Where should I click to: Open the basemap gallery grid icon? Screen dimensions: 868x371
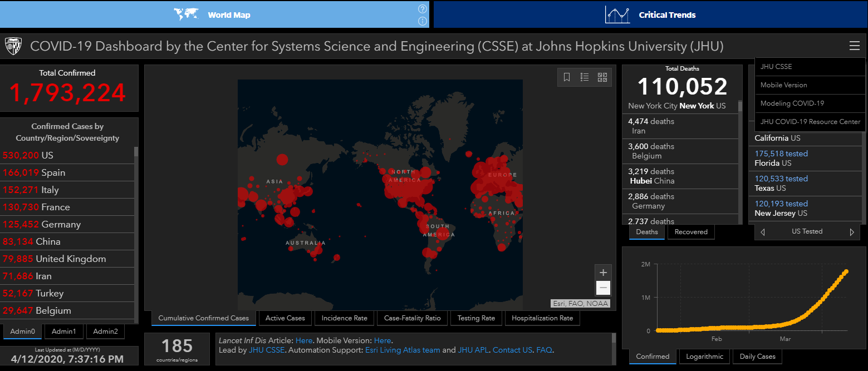[x=602, y=77]
